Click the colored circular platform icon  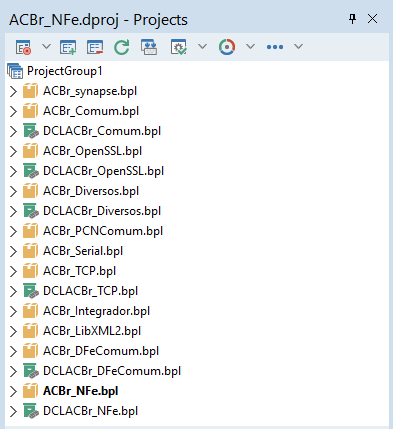227,47
